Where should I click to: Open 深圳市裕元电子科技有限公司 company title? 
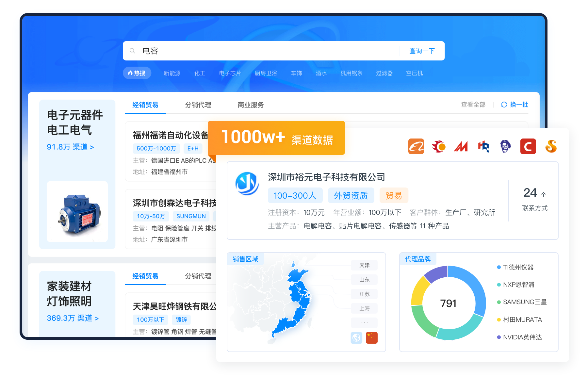point(327,177)
